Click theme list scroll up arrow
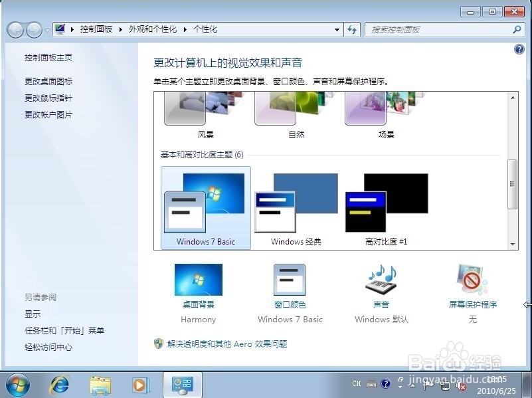Image resolution: width=532 pixels, height=398 pixels. click(513, 98)
